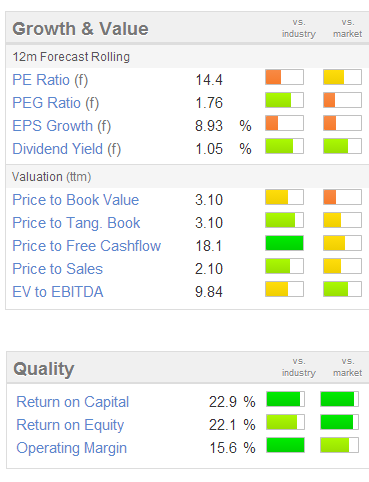Viewport: 369px width, 482px height.
Task: Open the PEG Ratio (f) link
Action: pos(56,103)
